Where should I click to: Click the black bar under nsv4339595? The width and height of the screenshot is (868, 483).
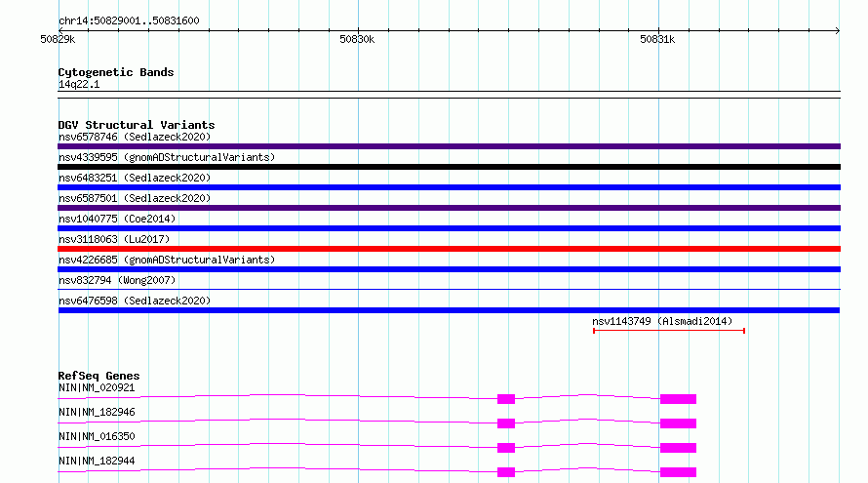click(x=449, y=167)
